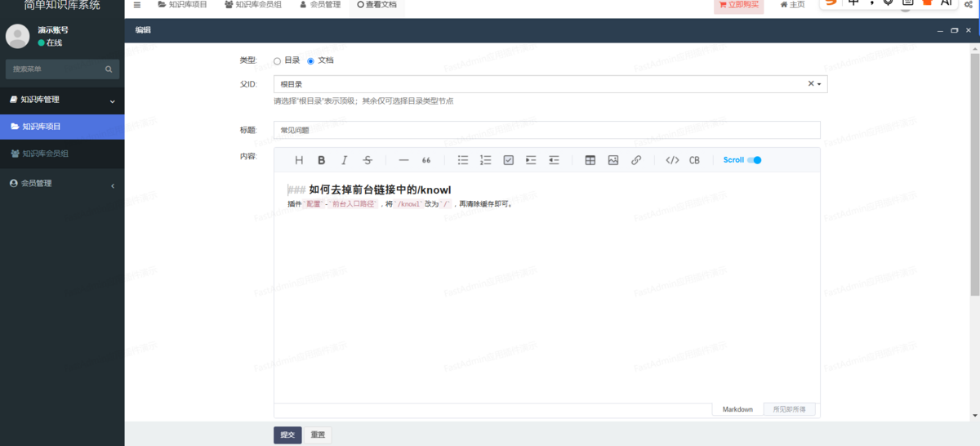Insert a task checklist item
This screenshot has width=980, height=446.
[x=509, y=160]
